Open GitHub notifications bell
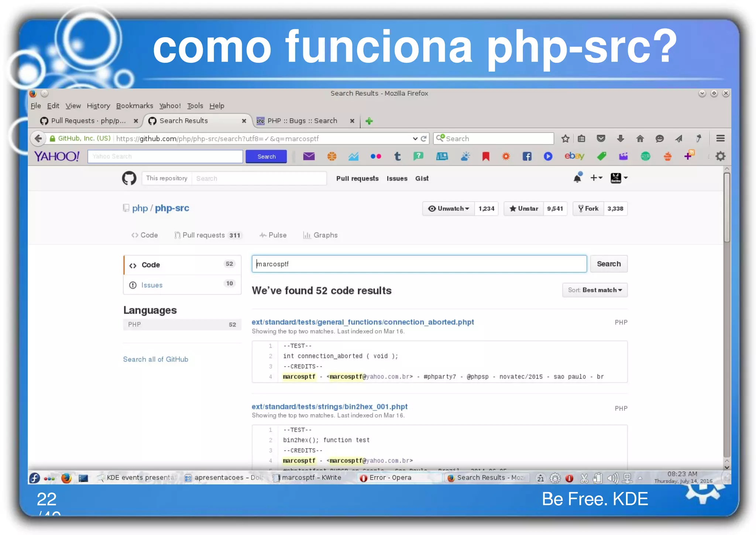This screenshot has width=756, height=535. coord(577,178)
